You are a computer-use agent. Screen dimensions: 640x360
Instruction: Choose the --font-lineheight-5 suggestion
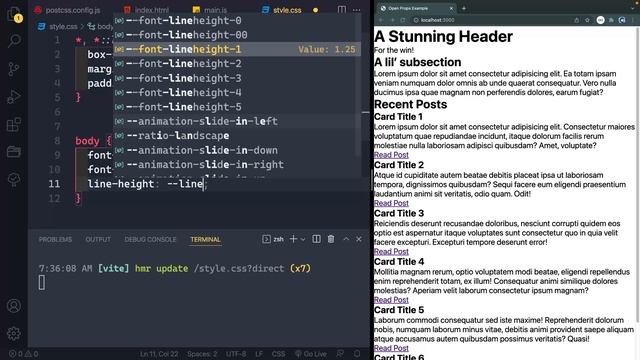tap(237, 107)
